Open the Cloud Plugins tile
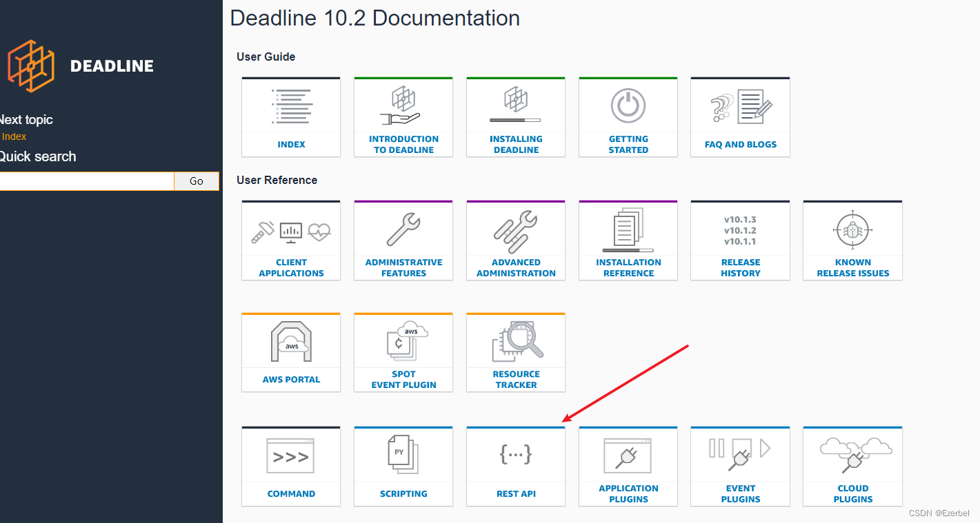980x523 pixels. [x=852, y=466]
